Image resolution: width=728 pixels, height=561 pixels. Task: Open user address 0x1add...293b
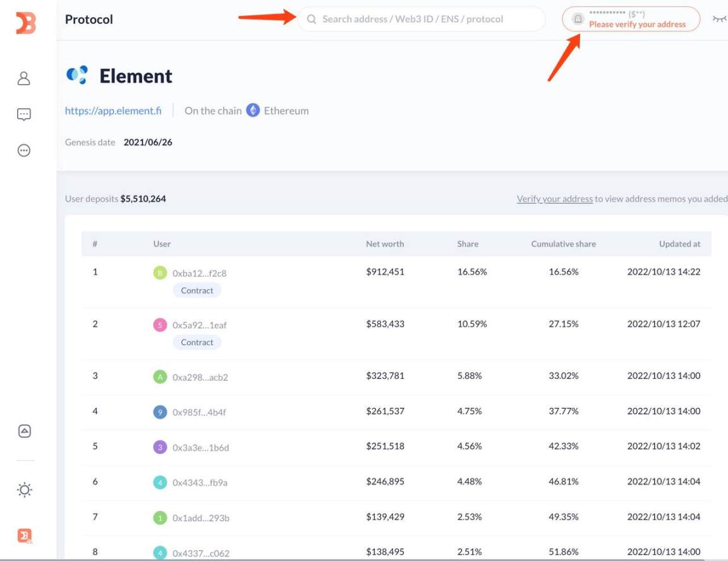[x=200, y=518]
